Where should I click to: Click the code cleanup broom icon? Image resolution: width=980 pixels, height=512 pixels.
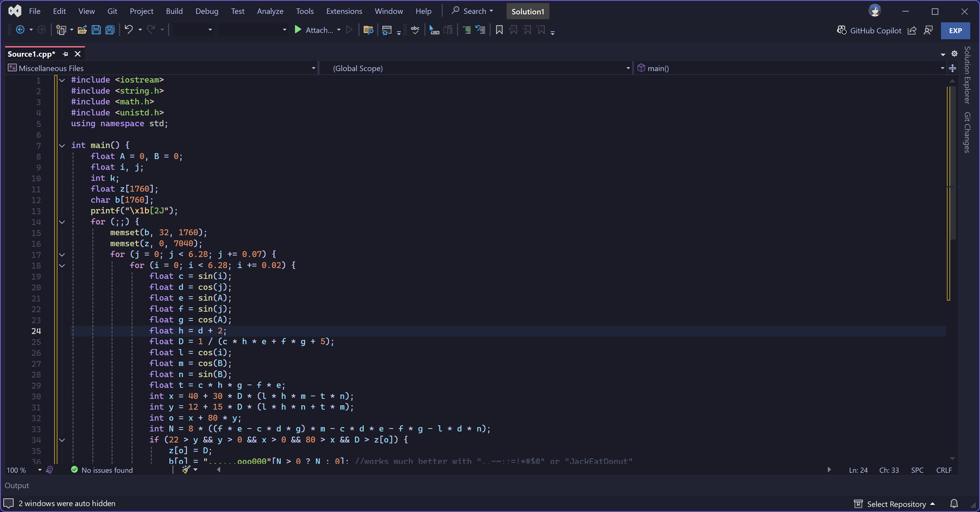[x=186, y=470]
